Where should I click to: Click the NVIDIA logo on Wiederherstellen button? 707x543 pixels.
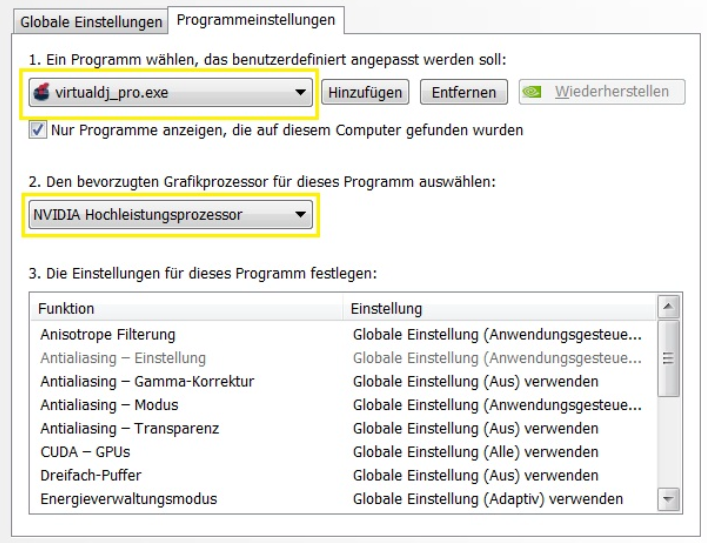click(534, 93)
